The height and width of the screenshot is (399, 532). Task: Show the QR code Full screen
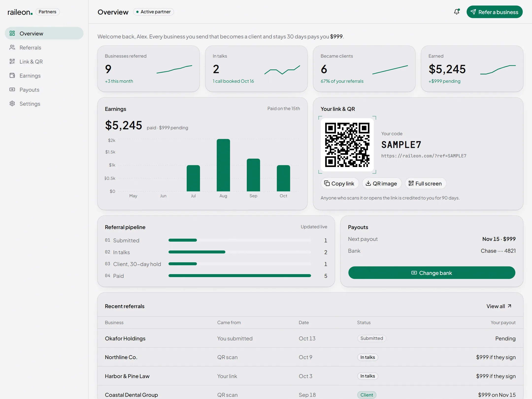[x=426, y=183]
